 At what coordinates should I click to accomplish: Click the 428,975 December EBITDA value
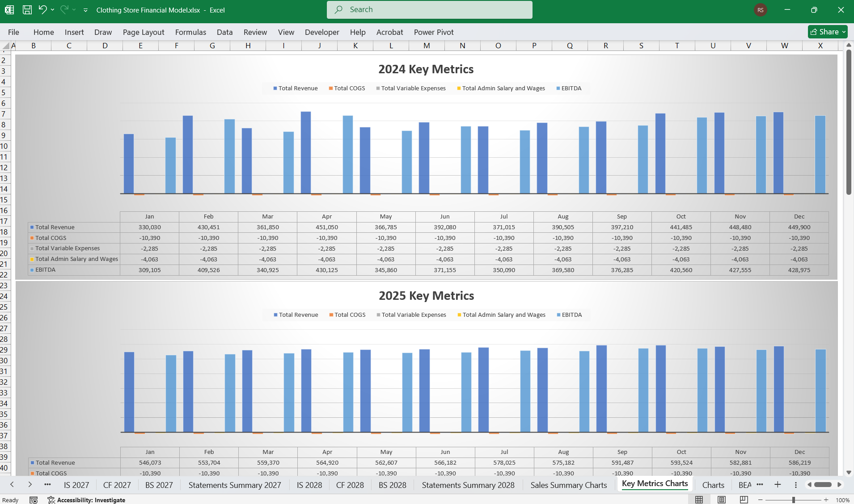pyautogui.click(x=799, y=270)
